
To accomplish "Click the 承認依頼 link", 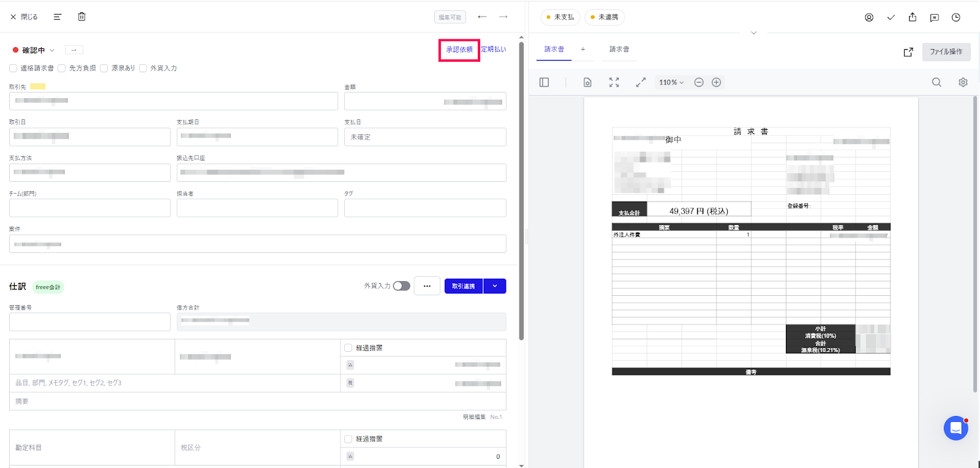I will 459,50.
